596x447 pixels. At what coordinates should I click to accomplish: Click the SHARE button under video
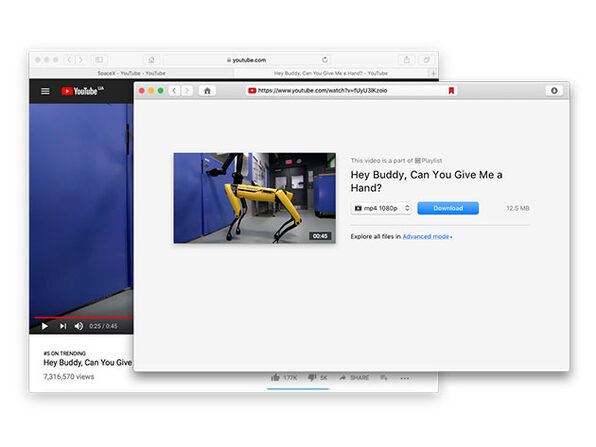tap(354, 378)
